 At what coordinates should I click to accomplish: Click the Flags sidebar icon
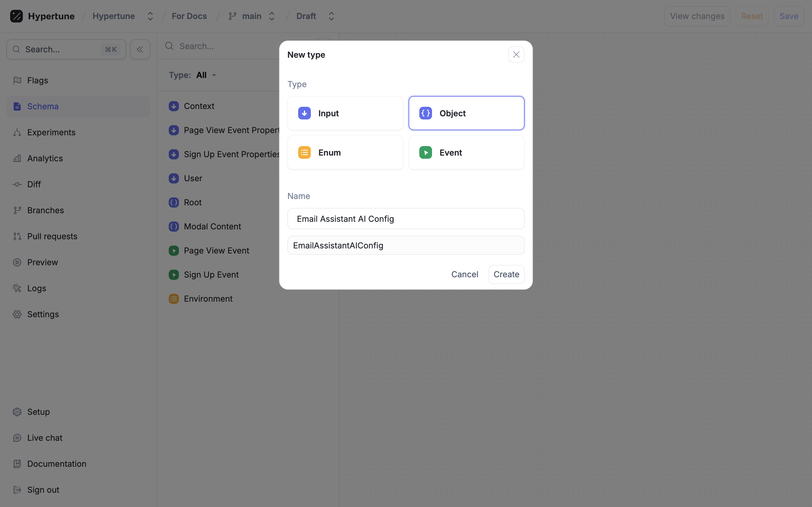[17, 80]
